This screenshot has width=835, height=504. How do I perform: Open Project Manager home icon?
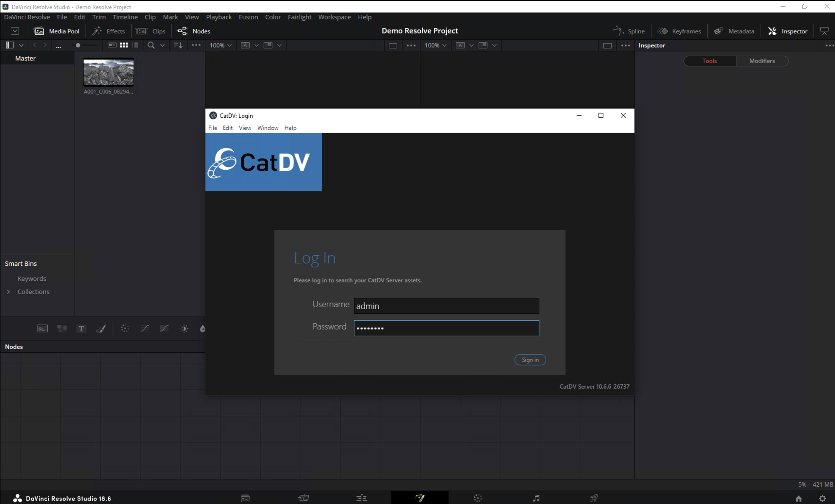point(799,499)
